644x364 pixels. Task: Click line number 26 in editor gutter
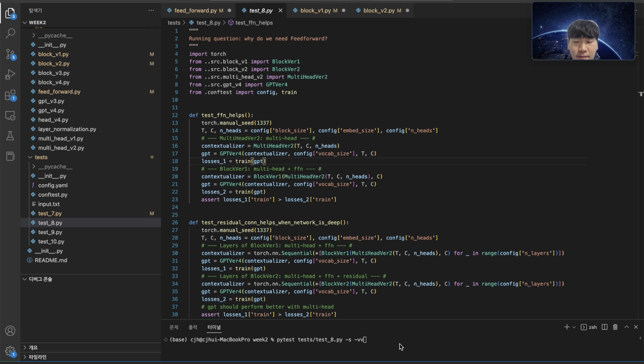[x=175, y=222]
